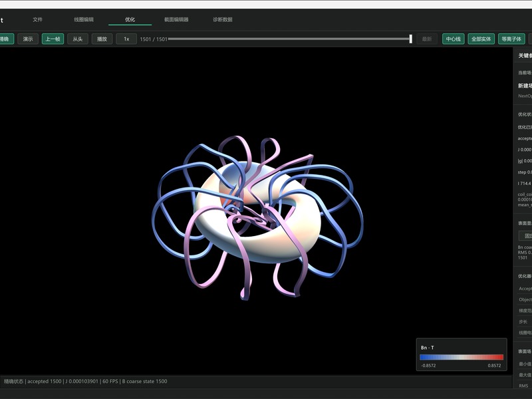Go to the 诊断数据 tab
532x399 pixels.
223,20
